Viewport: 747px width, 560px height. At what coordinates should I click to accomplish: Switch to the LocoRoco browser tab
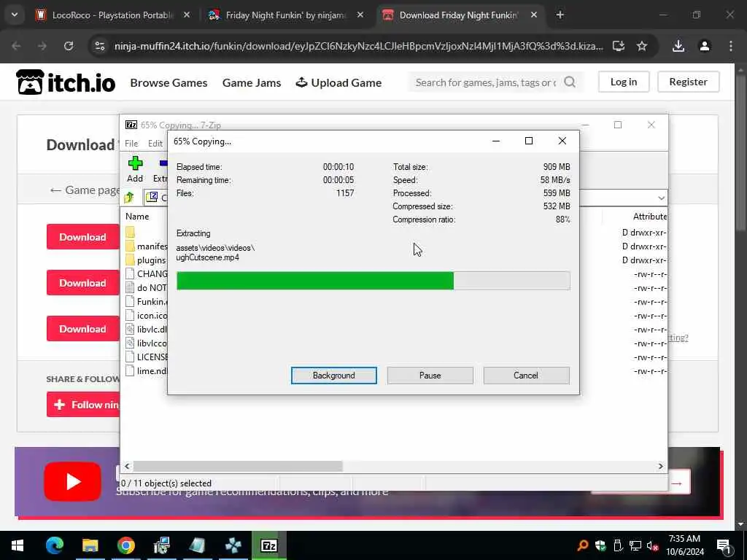(112, 15)
